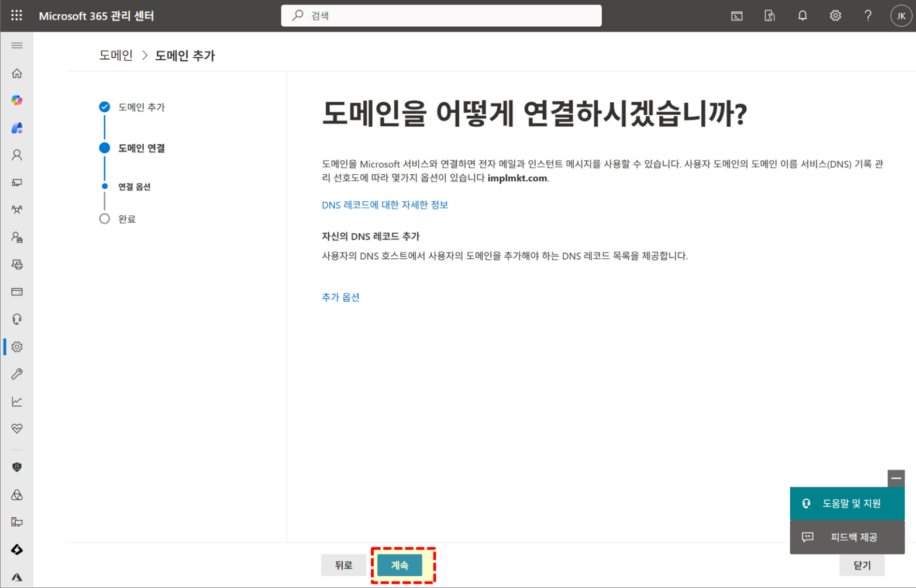The height and width of the screenshot is (588, 916).
Task: Open the Users person icon
Action: point(17,155)
